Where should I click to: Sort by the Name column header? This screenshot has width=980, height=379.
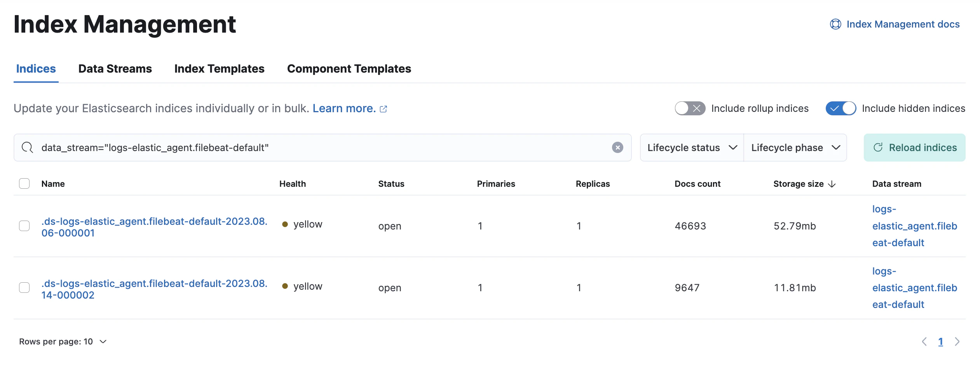point(53,184)
